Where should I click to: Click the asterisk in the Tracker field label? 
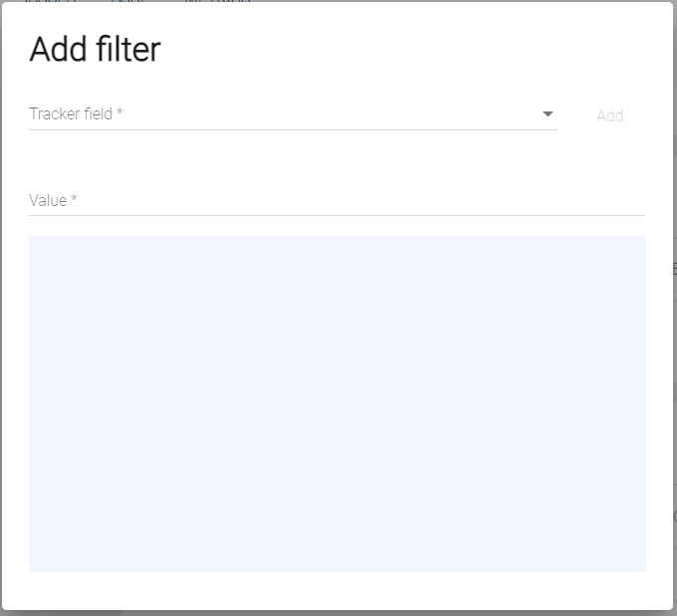pos(119,112)
